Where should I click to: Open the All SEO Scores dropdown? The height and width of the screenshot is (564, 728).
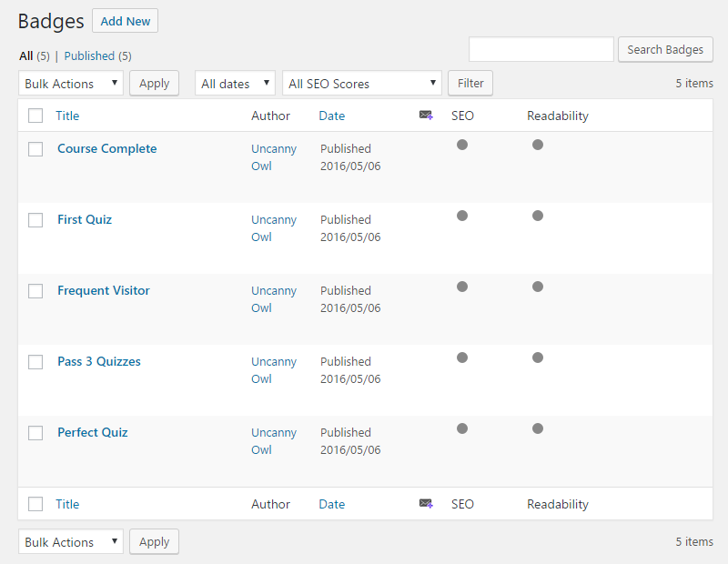tap(361, 84)
